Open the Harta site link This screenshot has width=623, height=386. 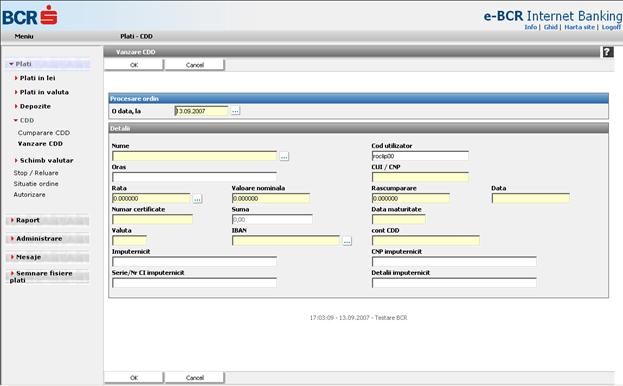click(x=580, y=27)
